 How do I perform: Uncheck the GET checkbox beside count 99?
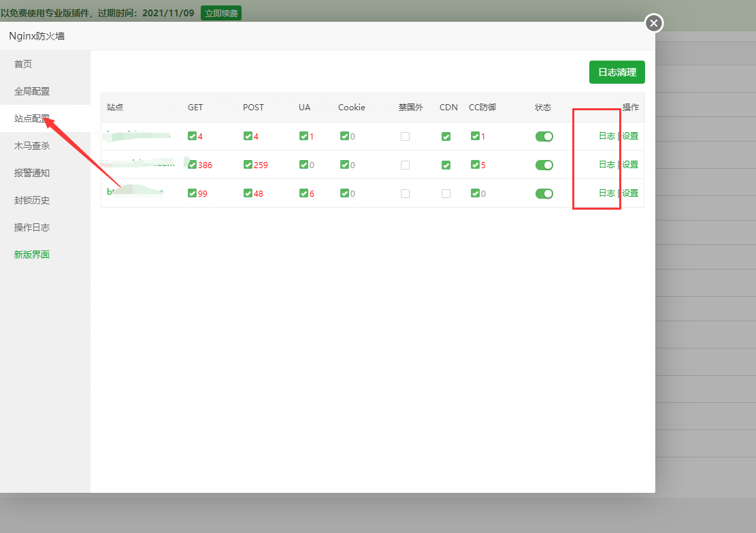193,193
